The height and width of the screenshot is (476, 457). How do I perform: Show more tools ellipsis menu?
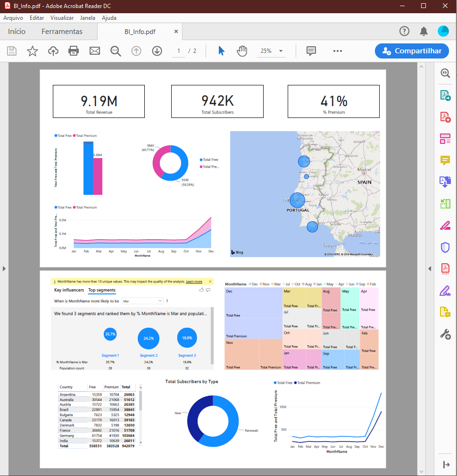(x=337, y=51)
